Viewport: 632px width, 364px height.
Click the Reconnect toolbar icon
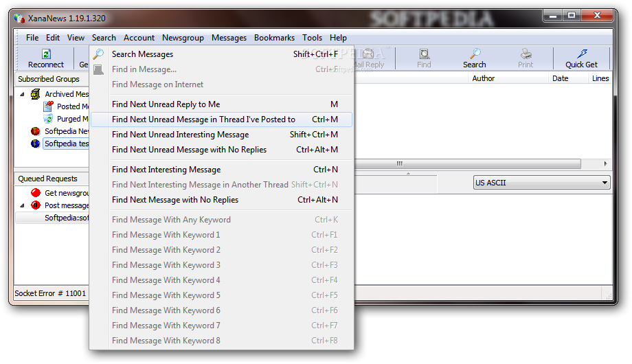(x=46, y=54)
